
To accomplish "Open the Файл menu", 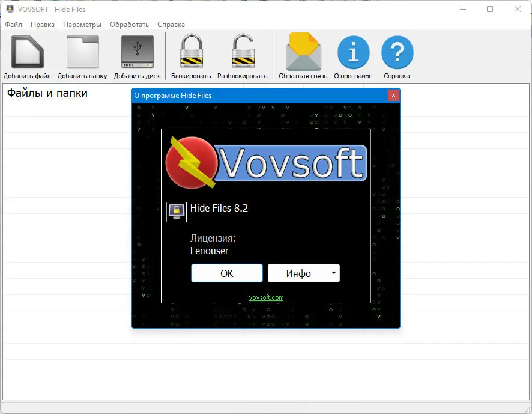I will tap(14, 25).
